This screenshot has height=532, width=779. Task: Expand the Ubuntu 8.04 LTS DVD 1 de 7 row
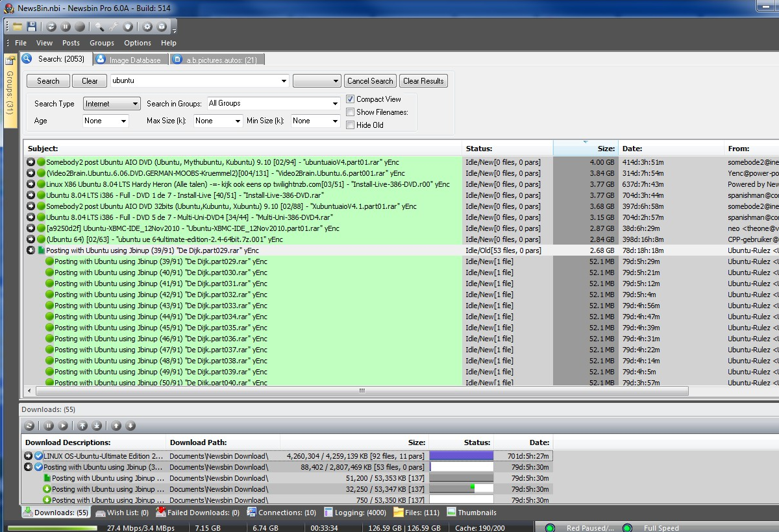click(x=31, y=195)
